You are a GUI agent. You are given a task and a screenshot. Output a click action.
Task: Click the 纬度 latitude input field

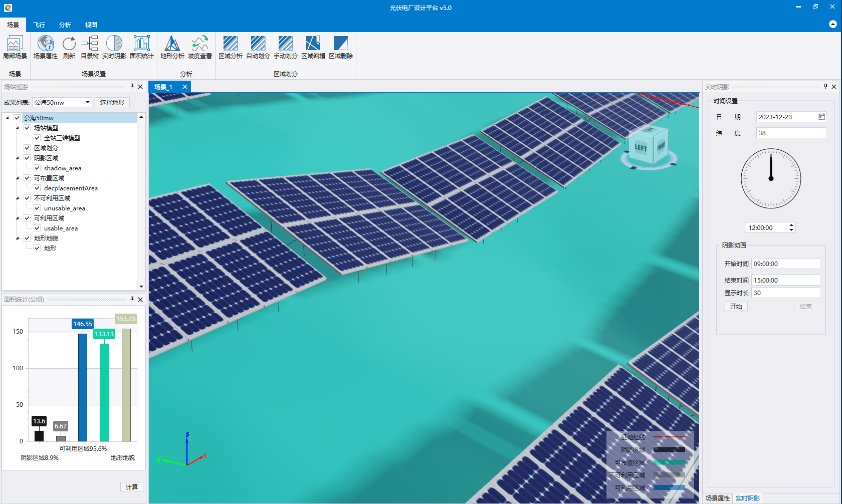pos(790,133)
